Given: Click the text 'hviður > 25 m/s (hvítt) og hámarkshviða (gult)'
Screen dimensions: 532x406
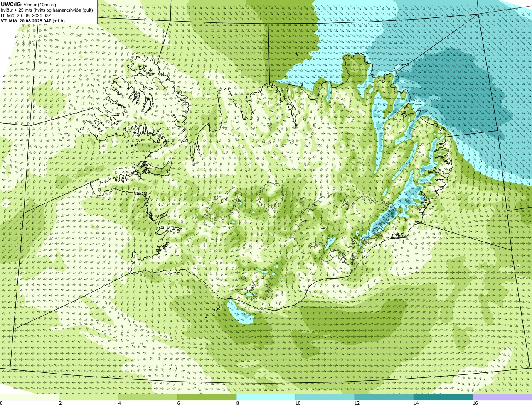Looking at the screenshot, I should 47,10.
